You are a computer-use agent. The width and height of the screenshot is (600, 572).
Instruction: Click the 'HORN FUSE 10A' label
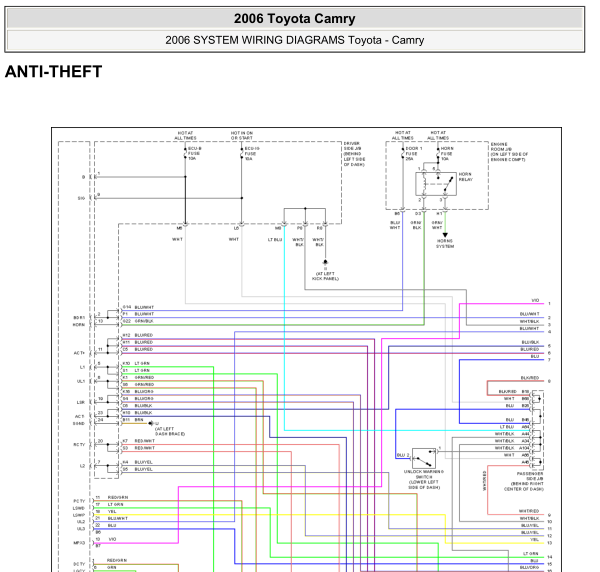click(447, 153)
